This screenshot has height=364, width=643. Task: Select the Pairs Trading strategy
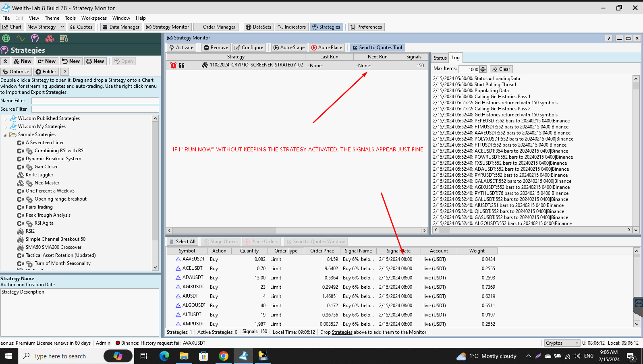(39, 207)
